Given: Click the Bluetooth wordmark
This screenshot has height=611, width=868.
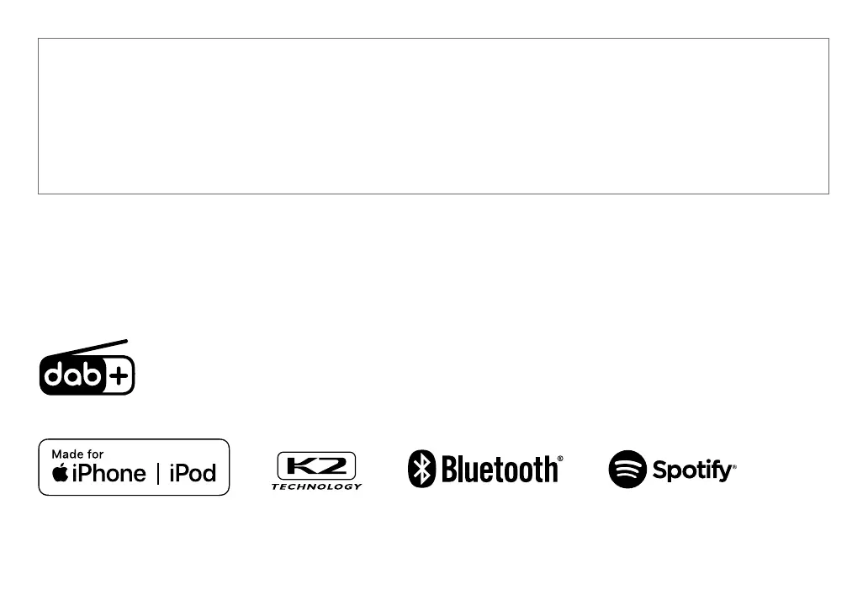Looking at the screenshot, I should pyautogui.click(x=500, y=470).
